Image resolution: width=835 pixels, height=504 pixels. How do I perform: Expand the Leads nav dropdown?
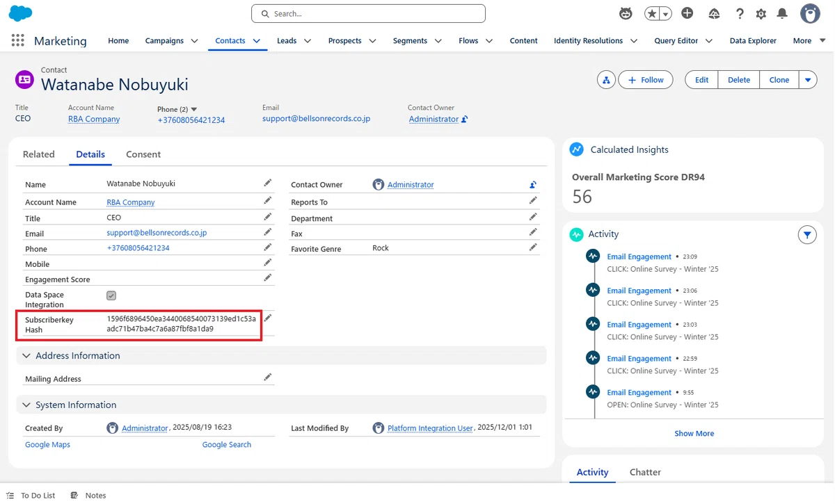pos(308,41)
